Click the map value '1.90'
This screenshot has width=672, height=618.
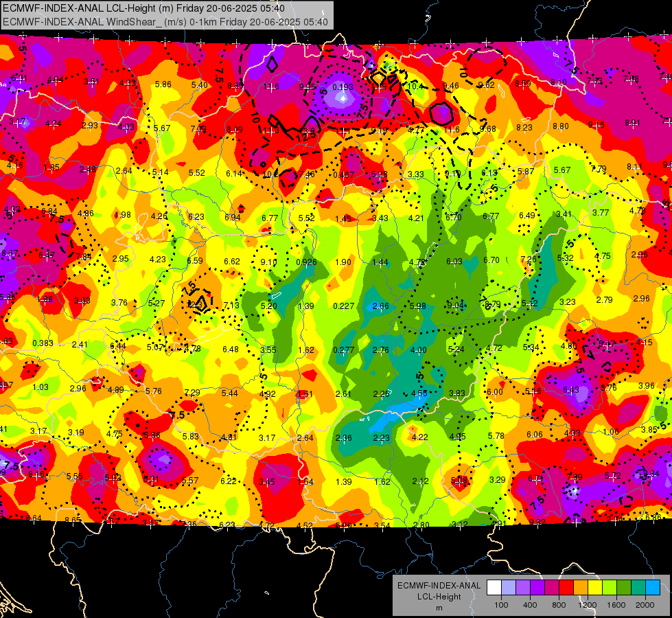pos(343,262)
